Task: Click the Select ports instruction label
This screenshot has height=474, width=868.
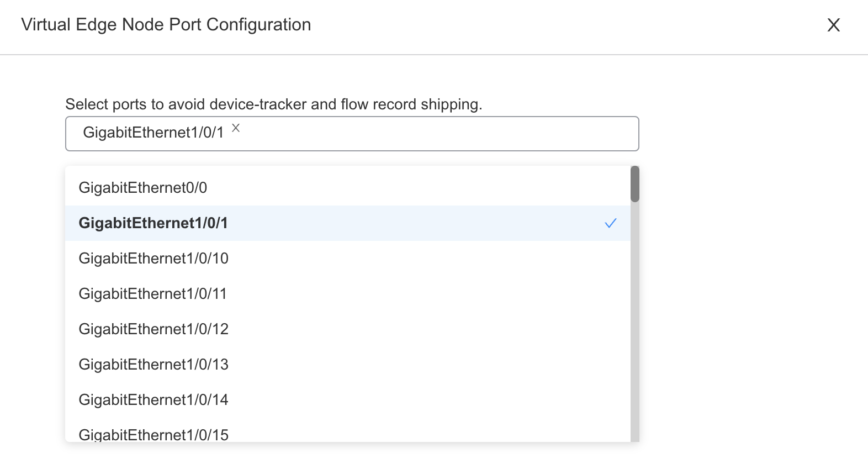Action: pos(274,104)
